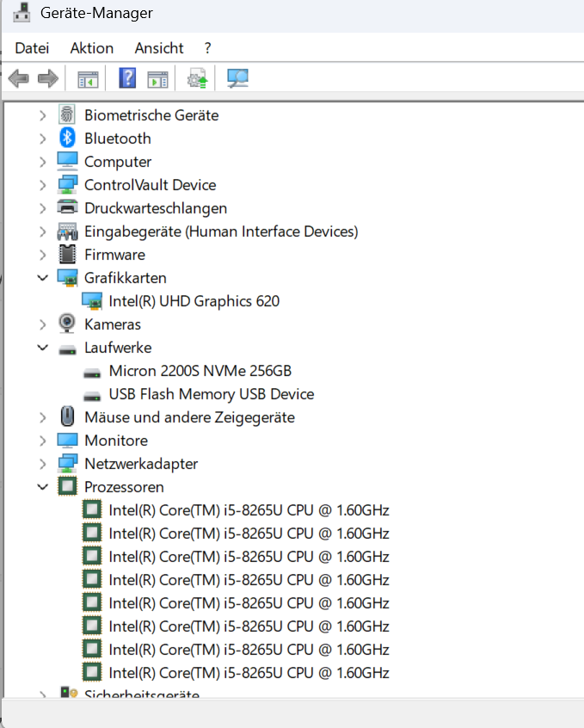Image resolution: width=584 pixels, height=728 pixels.
Task: Select the ControlVault Device label
Action: [150, 185]
